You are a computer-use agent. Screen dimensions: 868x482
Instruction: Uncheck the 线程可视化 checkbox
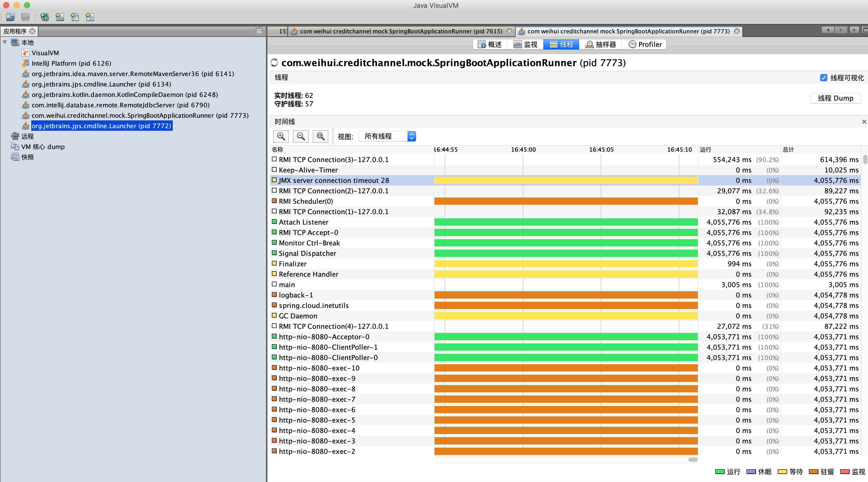click(824, 78)
